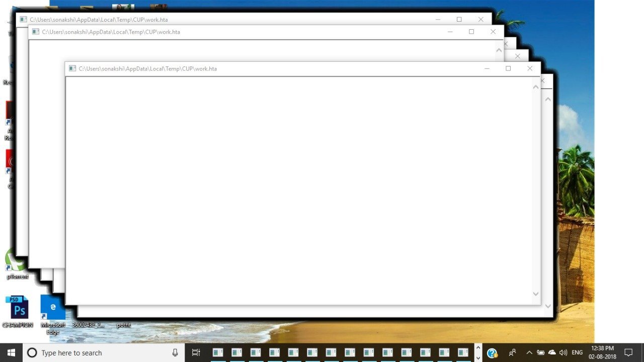Switch input language via the ENG indicator

point(577,352)
